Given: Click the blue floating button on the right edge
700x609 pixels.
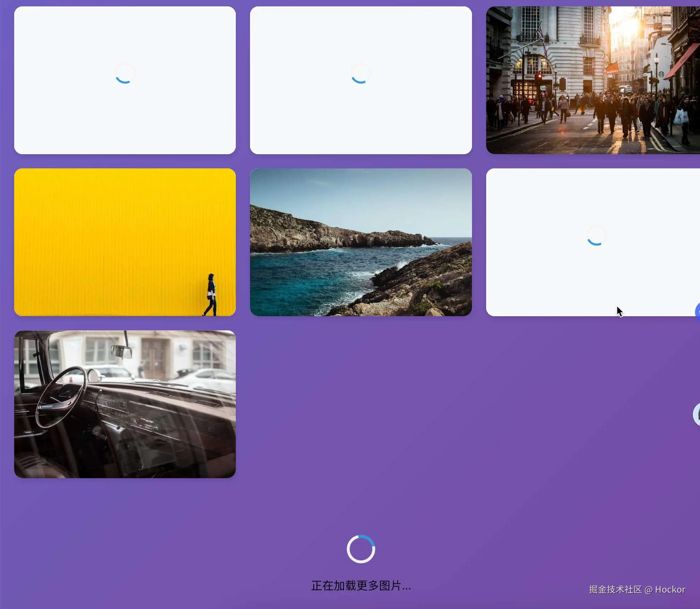Looking at the screenshot, I should point(698,312).
